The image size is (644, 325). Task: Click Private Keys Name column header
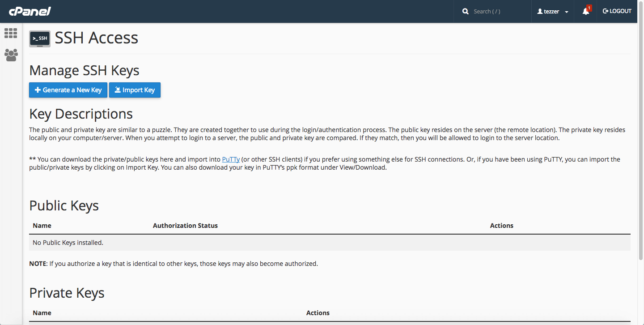(42, 313)
